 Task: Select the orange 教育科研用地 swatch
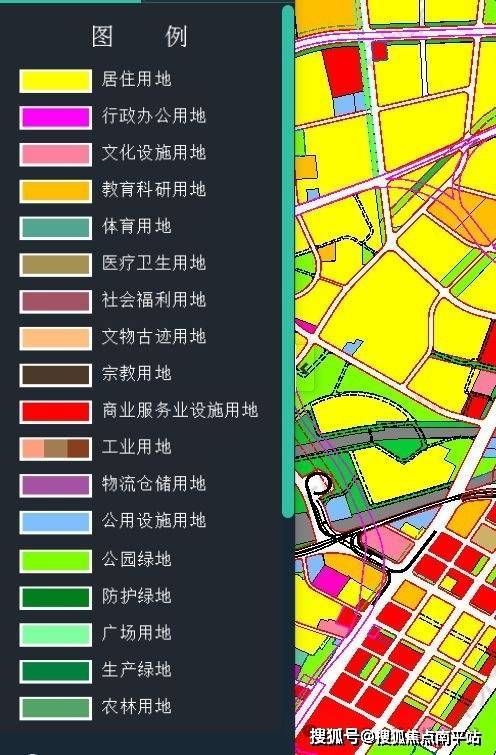(55, 191)
